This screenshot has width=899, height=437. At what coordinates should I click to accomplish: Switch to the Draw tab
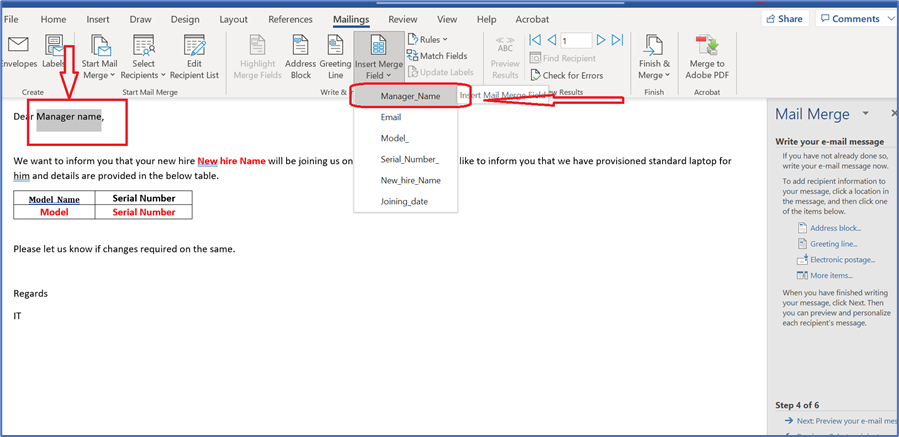(x=140, y=19)
